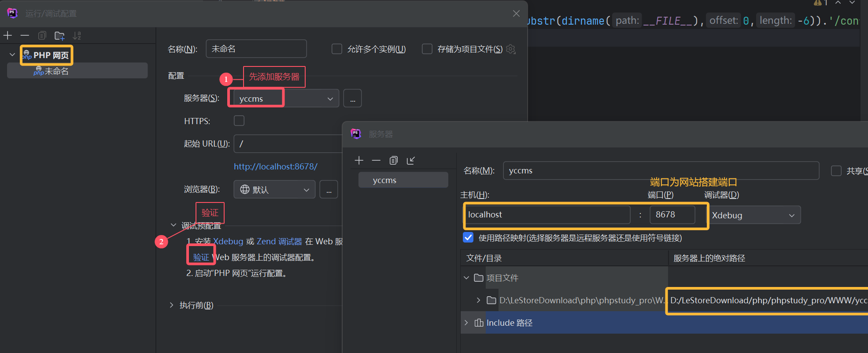This screenshot has width=868, height=353.
Task: Click the copy configuration icon
Action: click(x=42, y=36)
